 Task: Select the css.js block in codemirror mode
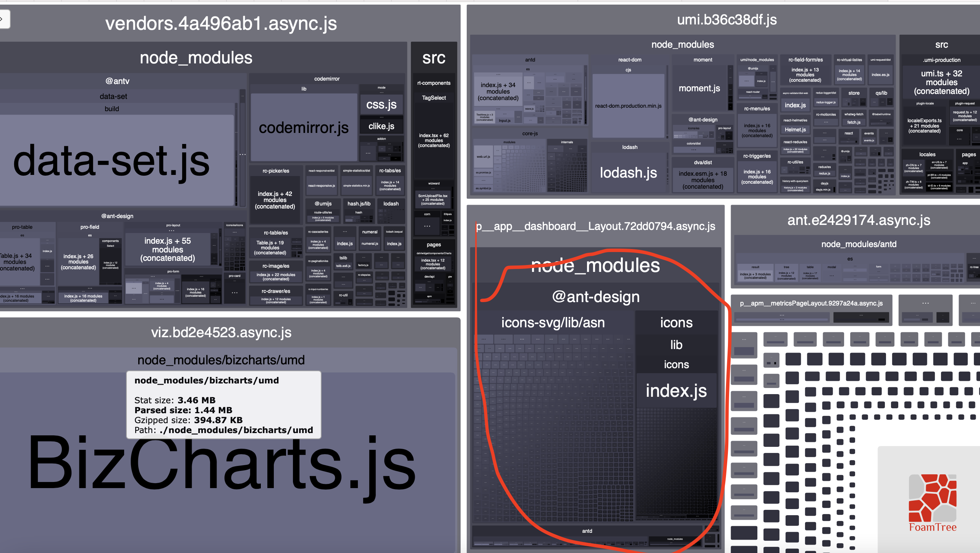(381, 104)
